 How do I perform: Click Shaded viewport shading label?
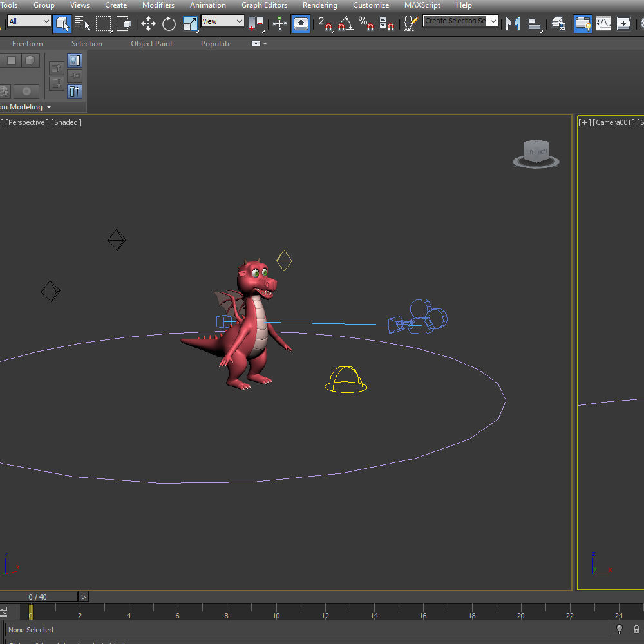[x=66, y=122]
